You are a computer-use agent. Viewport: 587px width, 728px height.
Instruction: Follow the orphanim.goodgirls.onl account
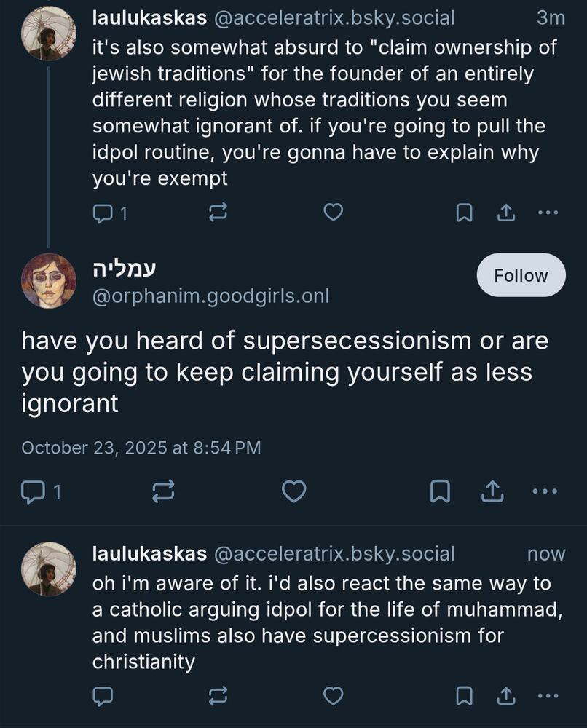[x=521, y=275]
